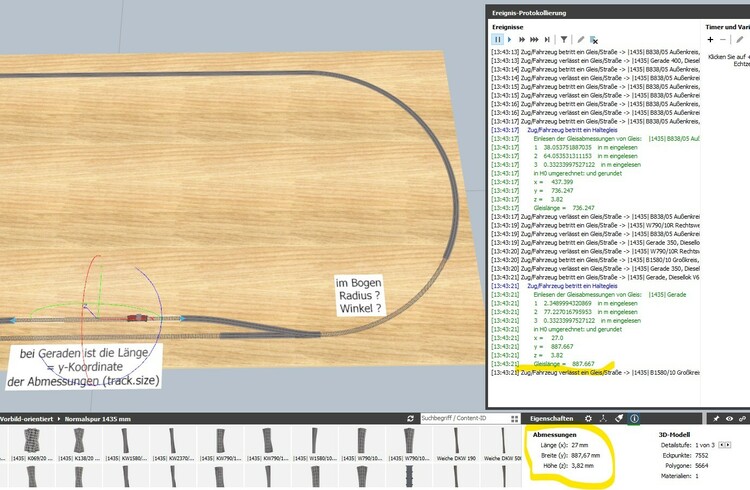Open the paint bucket tab in Eigenschaften
The image size is (750, 490).
pos(619,418)
